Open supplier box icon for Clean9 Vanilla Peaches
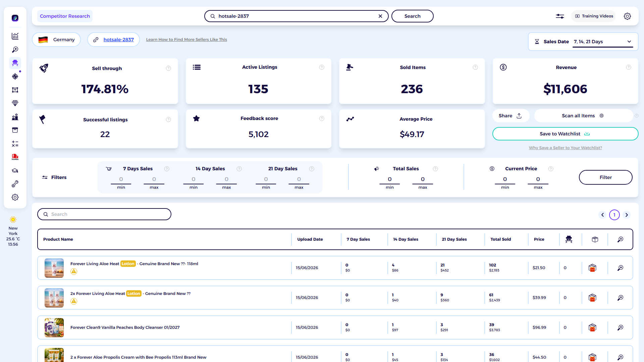Viewport: 644px width, 362px height. point(592,327)
